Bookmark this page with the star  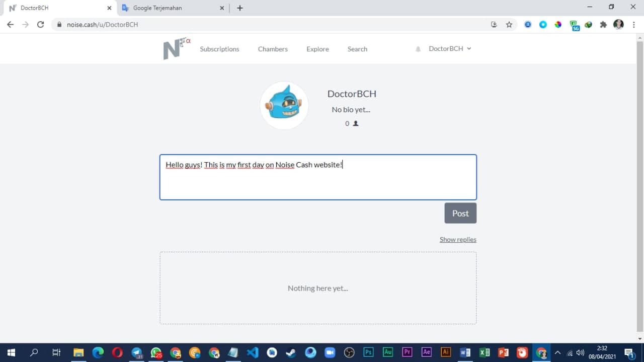pyautogui.click(x=509, y=24)
